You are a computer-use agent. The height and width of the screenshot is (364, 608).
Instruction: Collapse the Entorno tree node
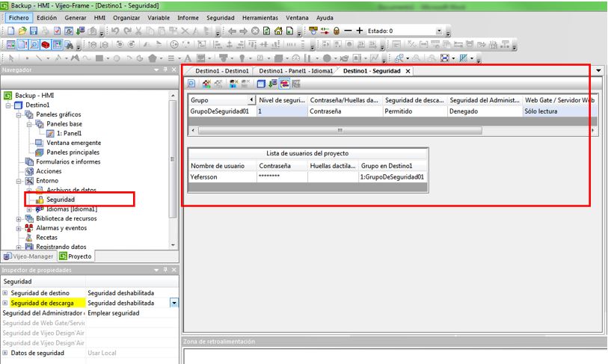point(19,181)
